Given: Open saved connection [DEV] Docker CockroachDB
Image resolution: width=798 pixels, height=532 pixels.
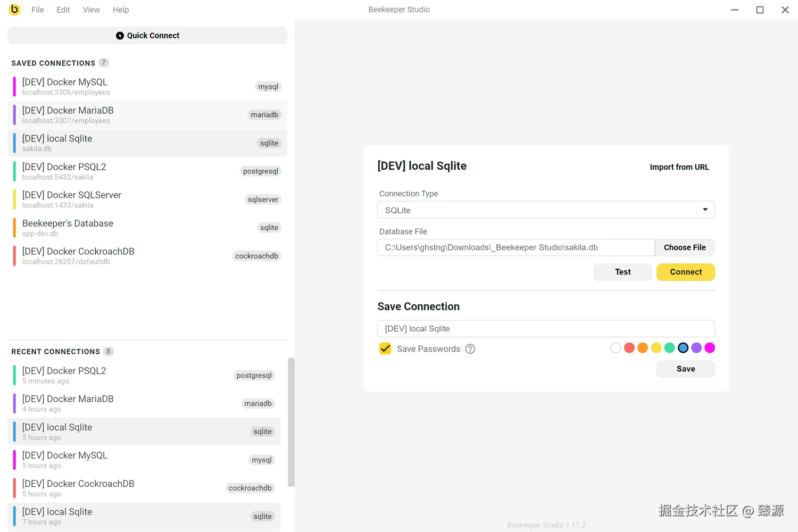Looking at the screenshot, I should (x=147, y=256).
